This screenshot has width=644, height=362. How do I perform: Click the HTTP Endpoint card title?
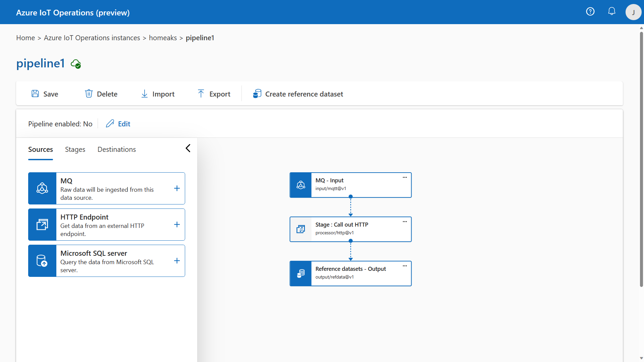coord(85,217)
